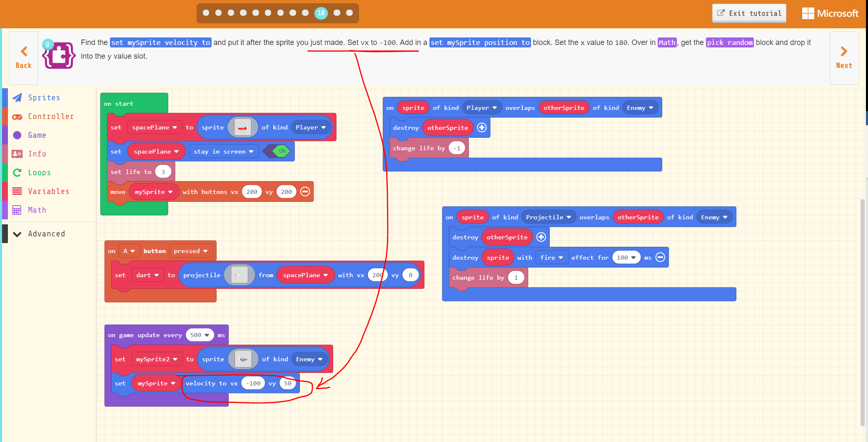Click the Exit tutorial button
Screen dimensions: 868x442
(x=749, y=13)
